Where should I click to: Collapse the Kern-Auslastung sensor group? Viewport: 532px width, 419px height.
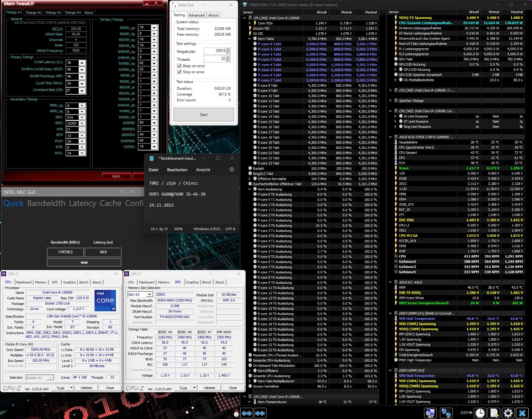click(x=250, y=189)
